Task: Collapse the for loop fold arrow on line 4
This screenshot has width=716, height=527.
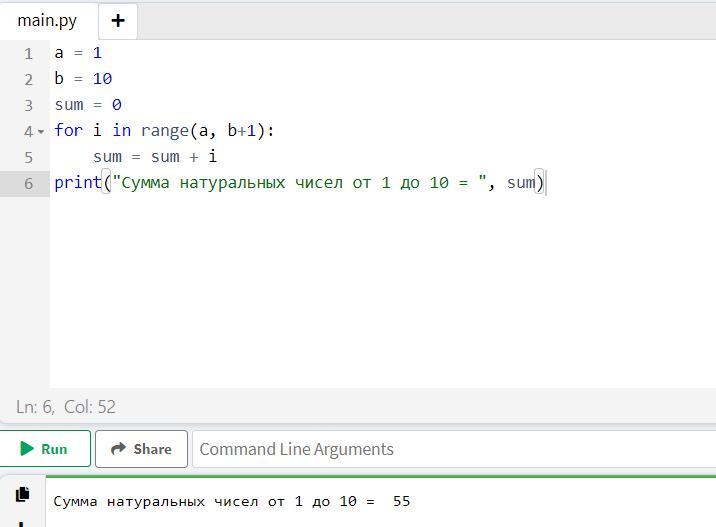Action: click(41, 132)
